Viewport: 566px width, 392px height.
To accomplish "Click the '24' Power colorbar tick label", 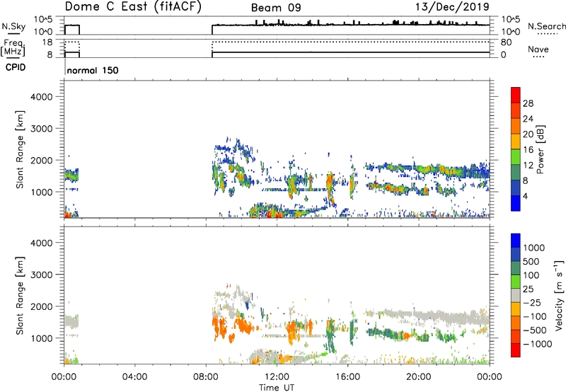I will point(528,119).
